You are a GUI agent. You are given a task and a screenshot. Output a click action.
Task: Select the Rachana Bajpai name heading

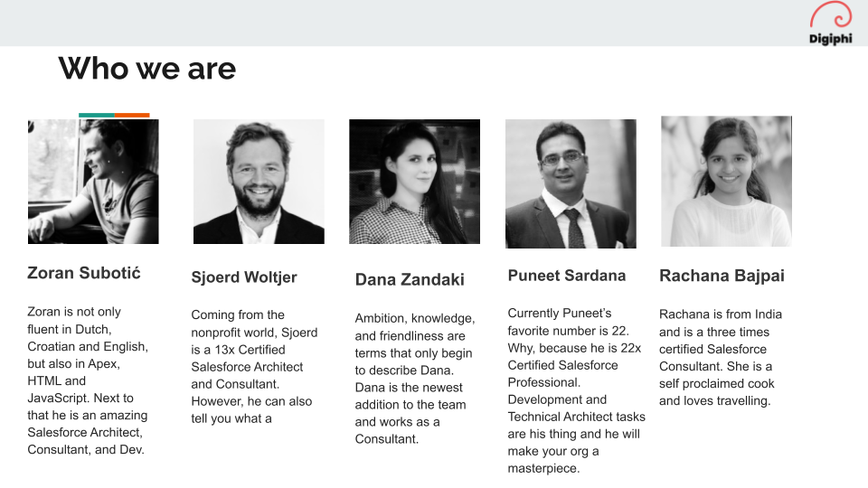click(x=722, y=276)
